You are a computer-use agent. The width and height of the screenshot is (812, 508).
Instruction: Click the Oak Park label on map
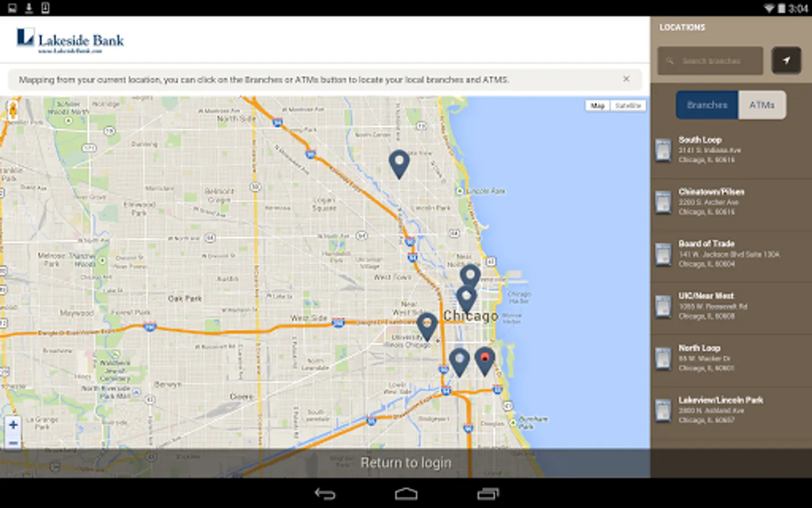185,298
